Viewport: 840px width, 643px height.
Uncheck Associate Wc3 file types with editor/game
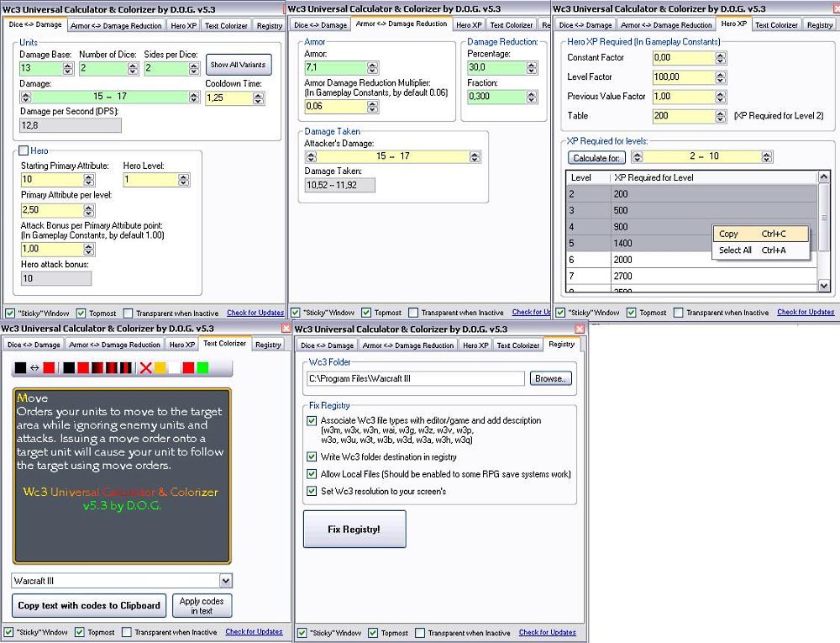click(312, 420)
